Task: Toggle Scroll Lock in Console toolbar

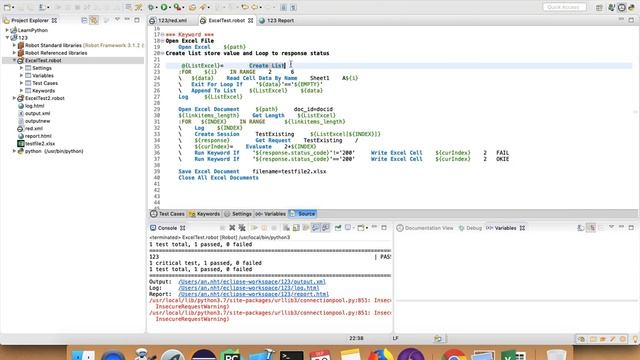Action: pyautogui.click(x=296, y=228)
